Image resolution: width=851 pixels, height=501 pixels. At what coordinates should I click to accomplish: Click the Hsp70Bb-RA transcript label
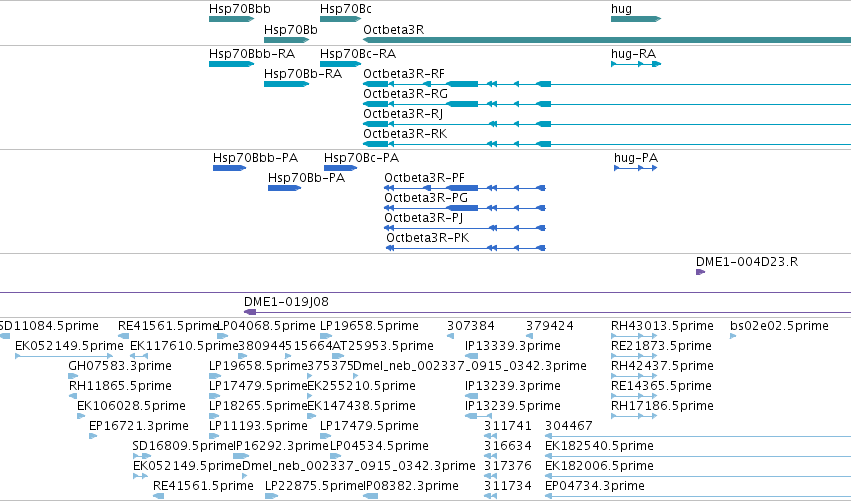pyautogui.click(x=303, y=74)
